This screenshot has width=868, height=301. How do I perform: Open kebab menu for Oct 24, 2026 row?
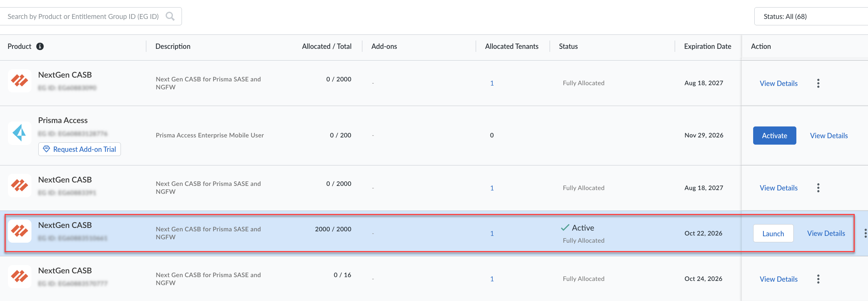click(x=818, y=279)
